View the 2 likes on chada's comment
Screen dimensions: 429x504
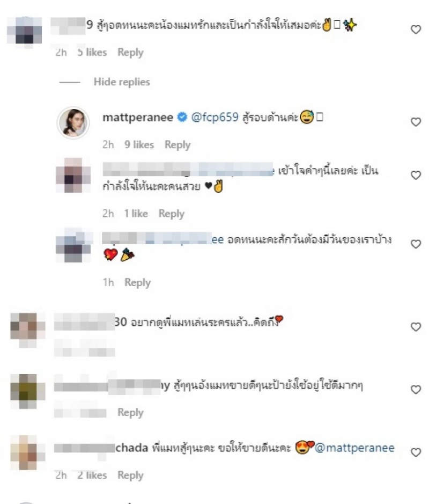coord(92,475)
